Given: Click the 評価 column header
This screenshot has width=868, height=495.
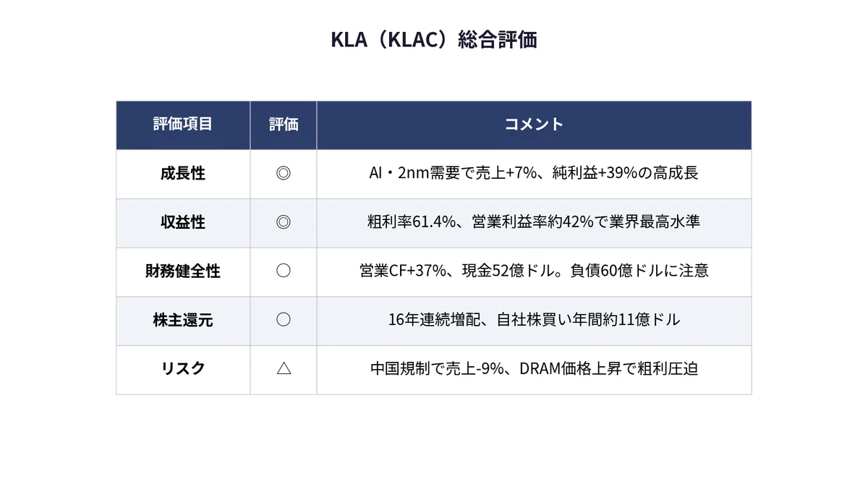Looking at the screenshot, I should click(x=284, y=124).
